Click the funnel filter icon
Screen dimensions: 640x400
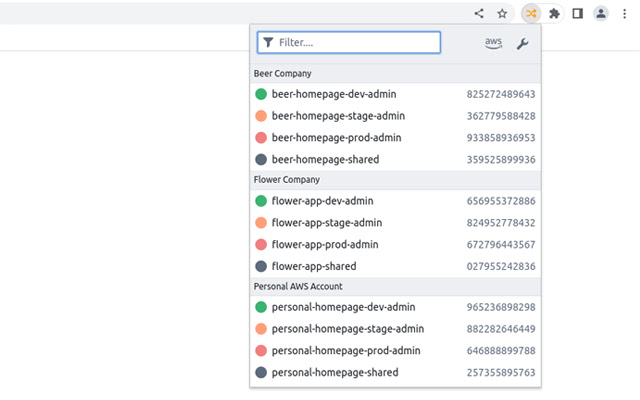point(268,42)
